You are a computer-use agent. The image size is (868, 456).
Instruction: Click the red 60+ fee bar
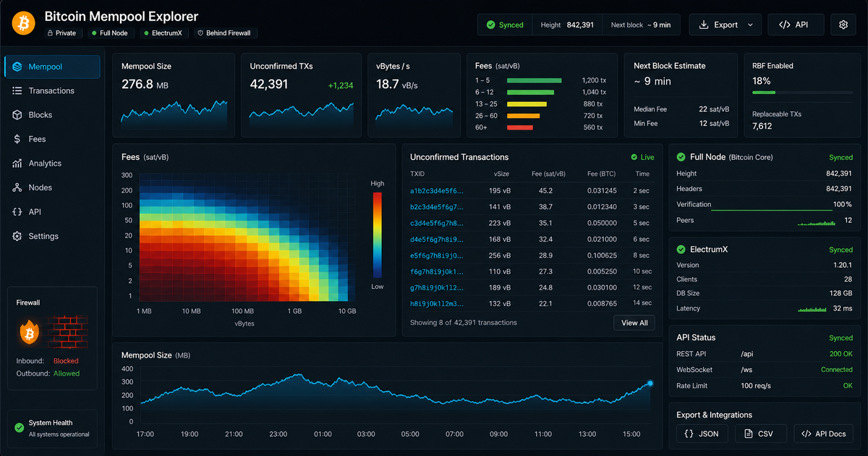(520, 127)
